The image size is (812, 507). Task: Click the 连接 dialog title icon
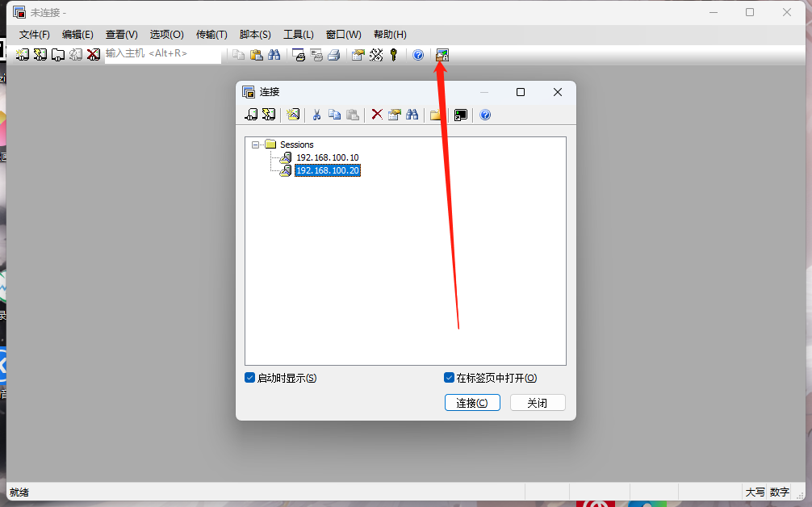pos(249,92)
